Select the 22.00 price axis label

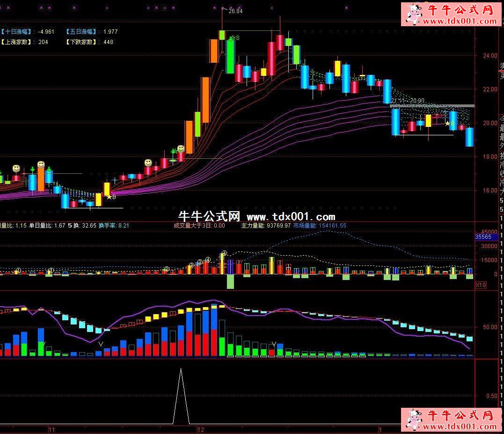pos(490,89)
